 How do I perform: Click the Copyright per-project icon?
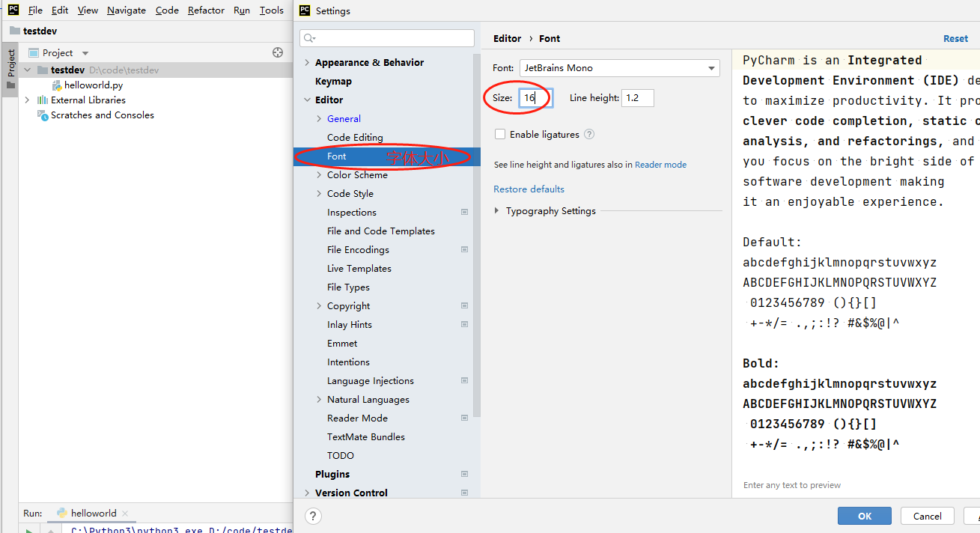pyautogui.click(x=464, y=306)
